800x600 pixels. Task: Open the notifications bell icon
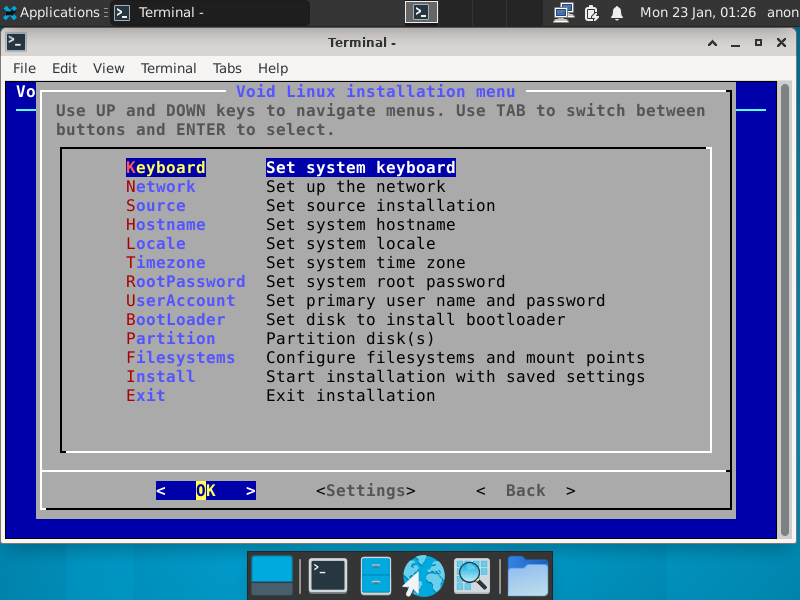pos(617,12)
